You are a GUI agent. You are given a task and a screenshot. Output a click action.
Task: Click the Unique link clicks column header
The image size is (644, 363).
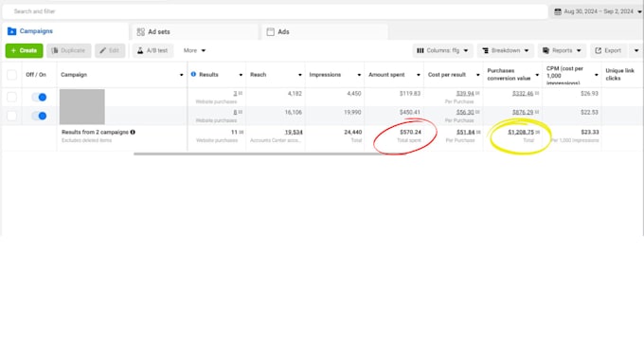tap(619, 75)
